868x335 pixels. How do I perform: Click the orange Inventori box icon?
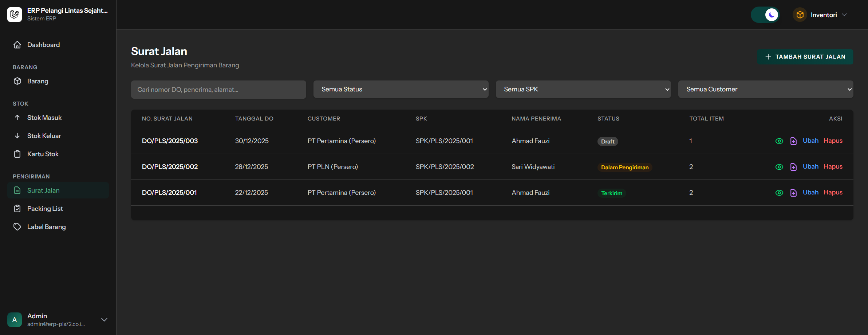[x=800, y=15]
